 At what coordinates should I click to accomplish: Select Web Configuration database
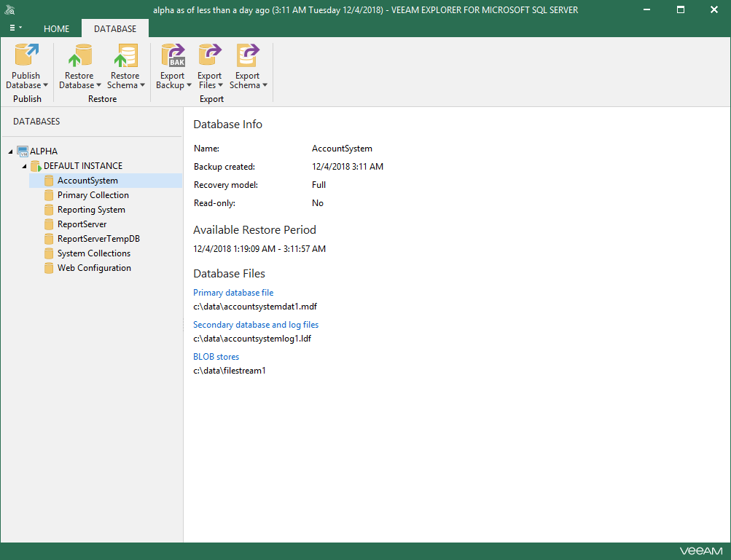[x=94, y=268]
